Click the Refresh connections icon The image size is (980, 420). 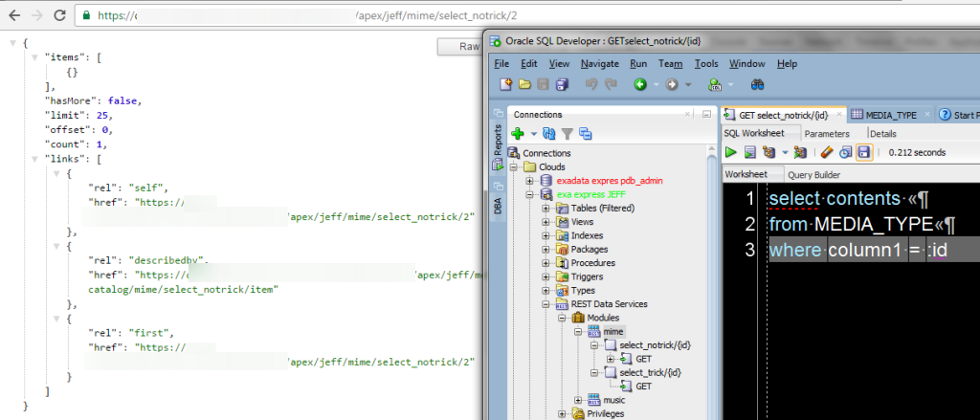[548, 133]
